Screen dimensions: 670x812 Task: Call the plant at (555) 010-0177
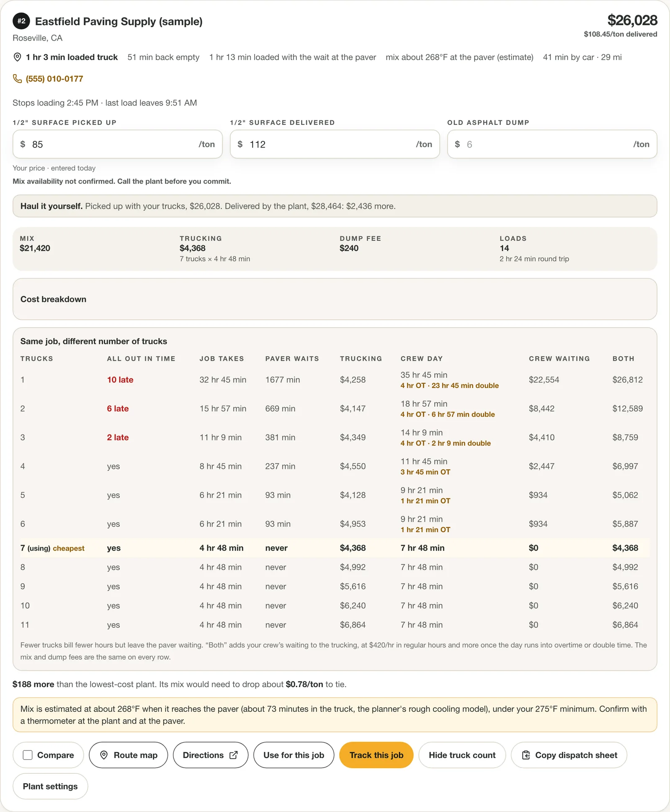(x=54, y=79)
